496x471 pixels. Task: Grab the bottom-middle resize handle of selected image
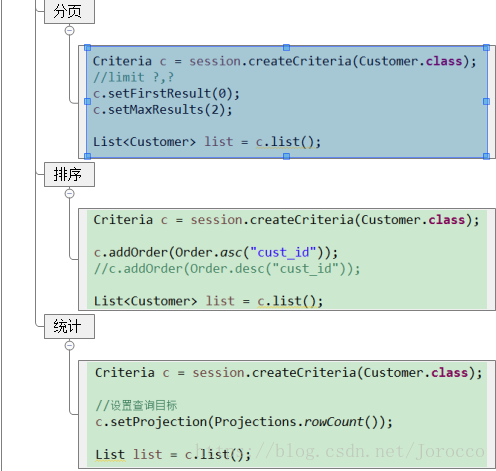pyautogui.click(x=286, y=156)
